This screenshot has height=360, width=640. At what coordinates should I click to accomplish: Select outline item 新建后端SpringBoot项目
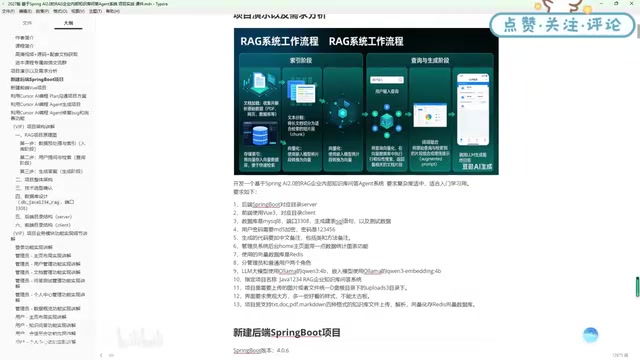pos(37,79)
